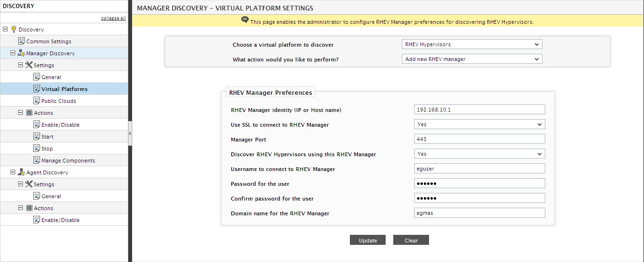Click the Actions icon under Agent Discovery
This screenshot has height=262, width=644.
tap(29, 208)
